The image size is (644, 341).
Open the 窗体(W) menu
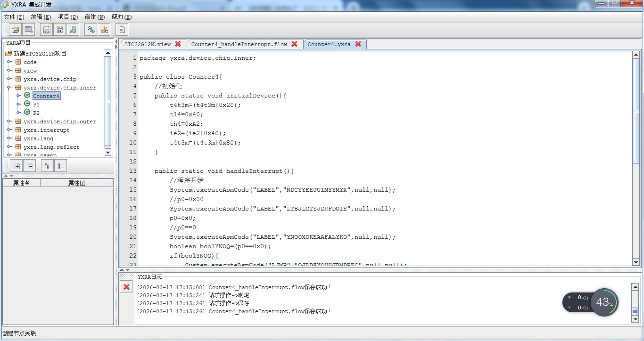tap(95, 17)
